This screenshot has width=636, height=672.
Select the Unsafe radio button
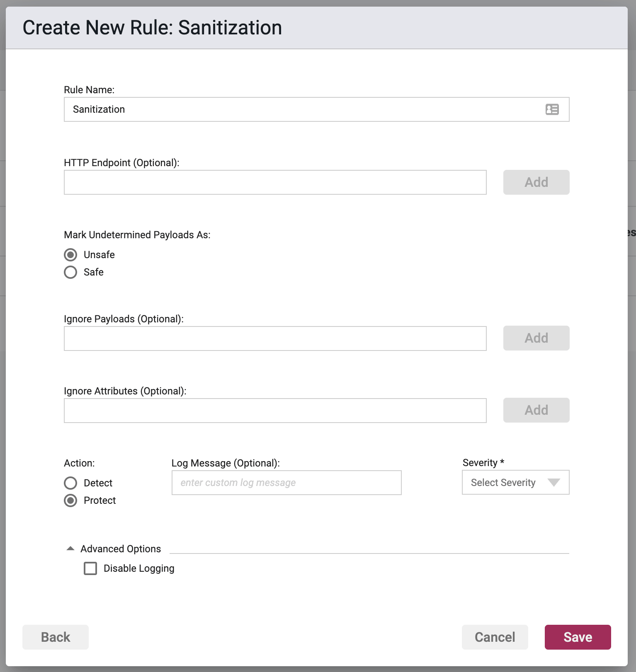pyautogui.click(x=70, y=255)
